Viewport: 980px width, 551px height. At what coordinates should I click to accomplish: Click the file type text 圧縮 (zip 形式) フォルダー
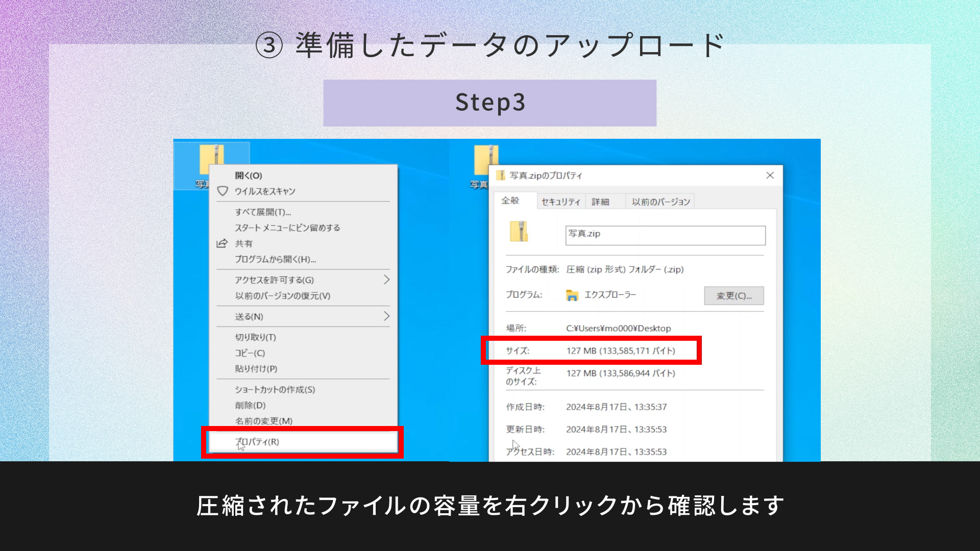(x=625, y=269)
